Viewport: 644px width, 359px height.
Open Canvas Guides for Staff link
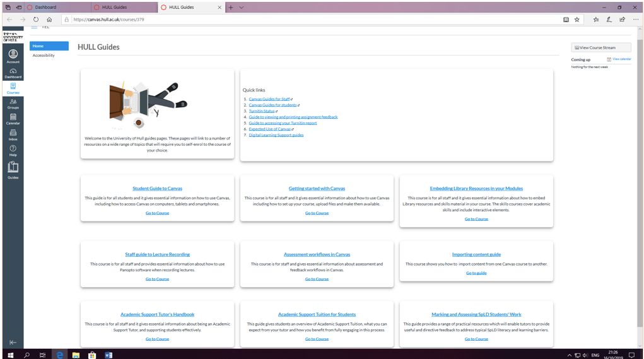coord(269,99)
